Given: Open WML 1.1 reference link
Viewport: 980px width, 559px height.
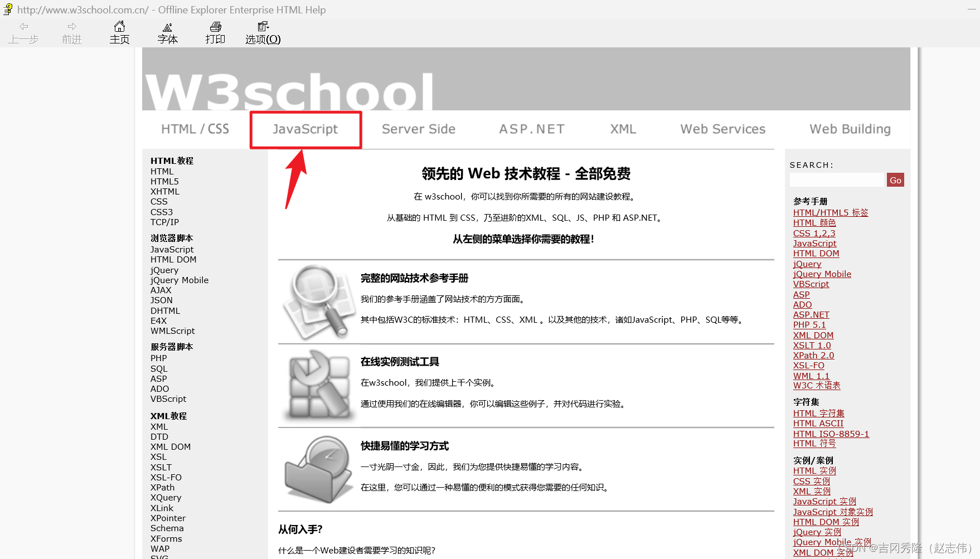Looking at the screenshot, I should [x=811, y=376].
